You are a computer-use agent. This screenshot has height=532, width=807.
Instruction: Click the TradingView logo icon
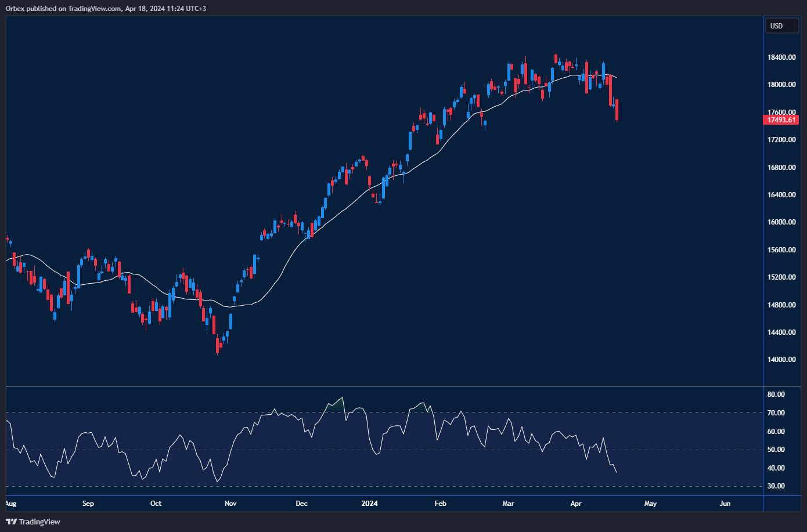click(x=11, y=522)
